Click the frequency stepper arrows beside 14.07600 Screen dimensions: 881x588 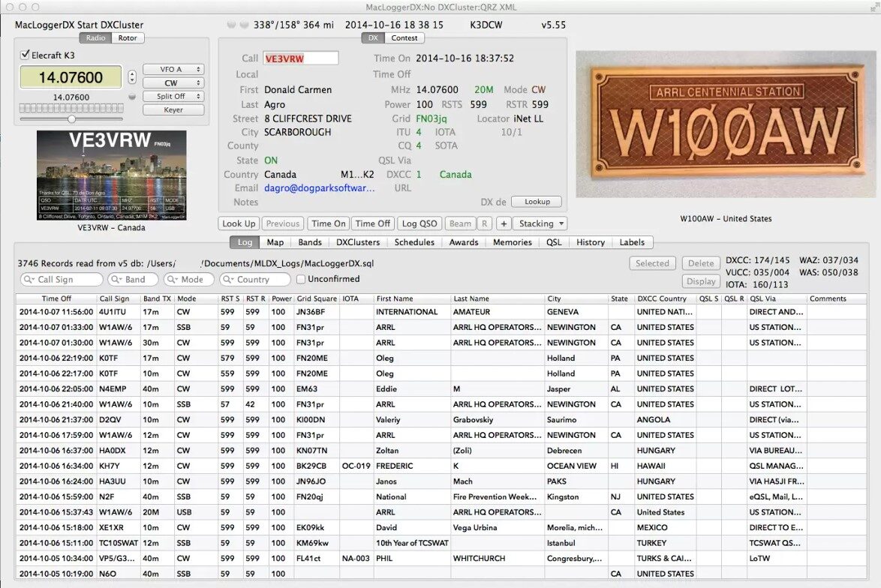coord(132,76)
